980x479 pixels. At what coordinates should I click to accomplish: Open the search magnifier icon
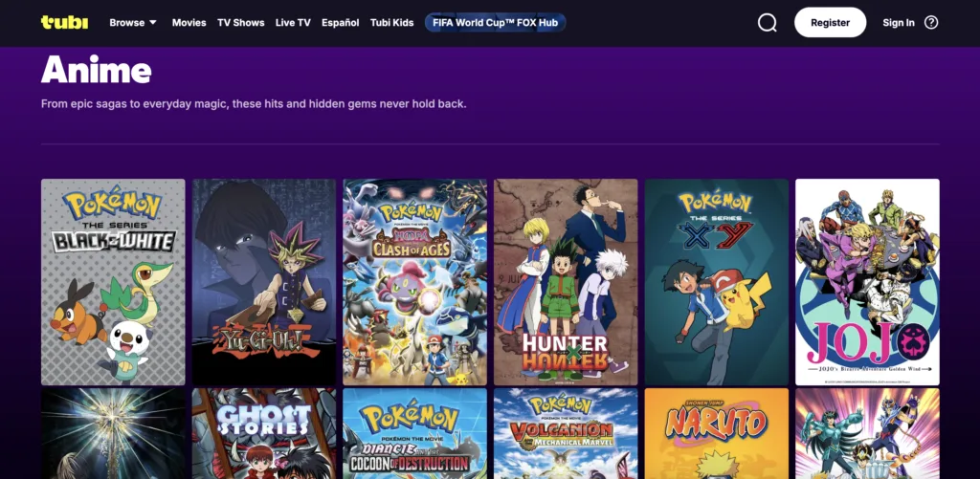(x=767, y=23)
